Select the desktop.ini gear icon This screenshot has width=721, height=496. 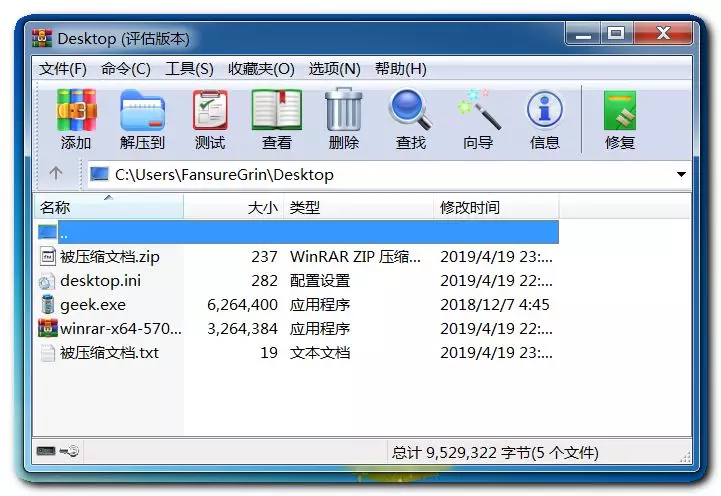pos(46,280)
